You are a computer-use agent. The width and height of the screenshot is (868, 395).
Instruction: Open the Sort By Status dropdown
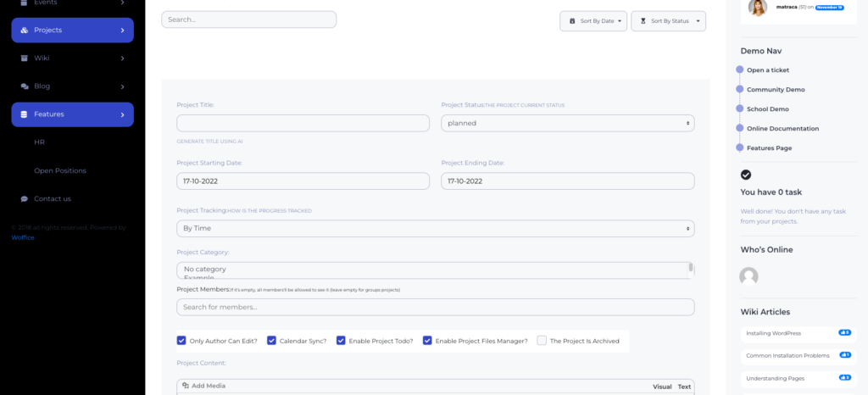[669, 21]
